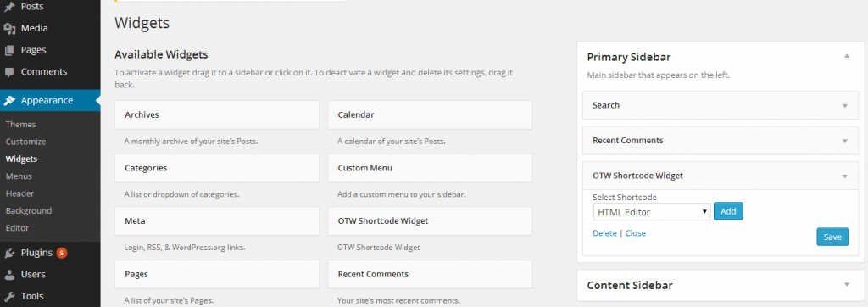Click the Tools wrench icon
868x307 pixels.
click(9, 296)
